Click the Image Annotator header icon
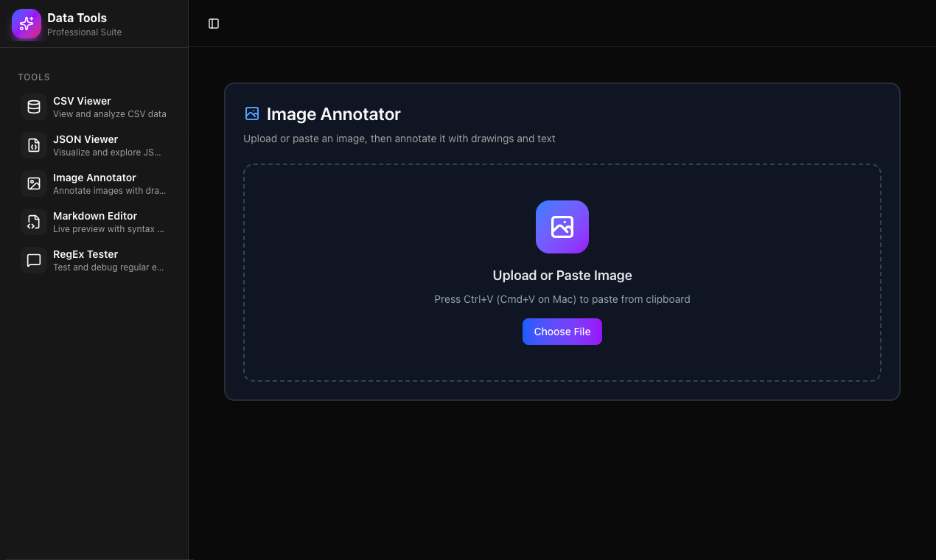 [x=251, y=113]
